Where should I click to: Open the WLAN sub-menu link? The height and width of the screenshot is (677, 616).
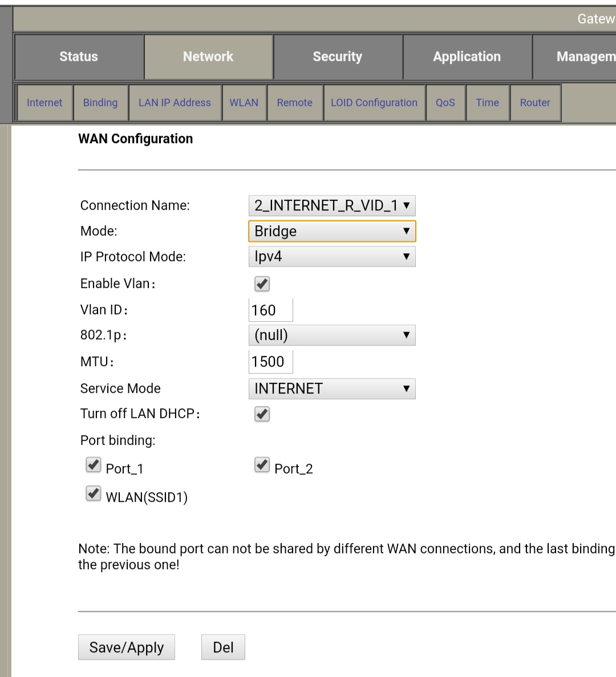pos(244,103)
